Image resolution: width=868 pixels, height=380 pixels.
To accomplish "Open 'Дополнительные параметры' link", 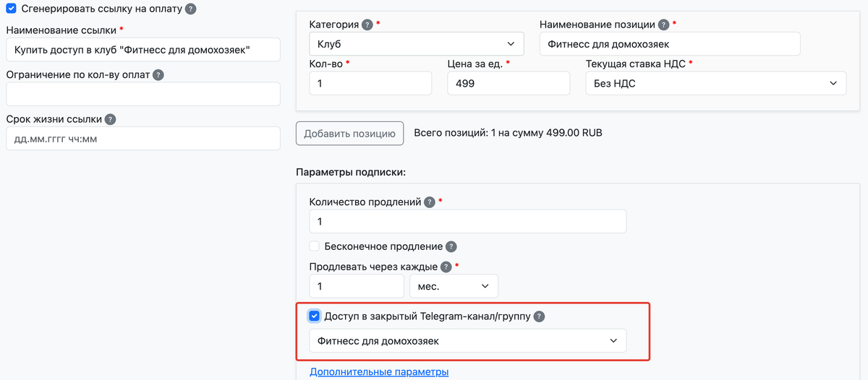I will point(379,372).
